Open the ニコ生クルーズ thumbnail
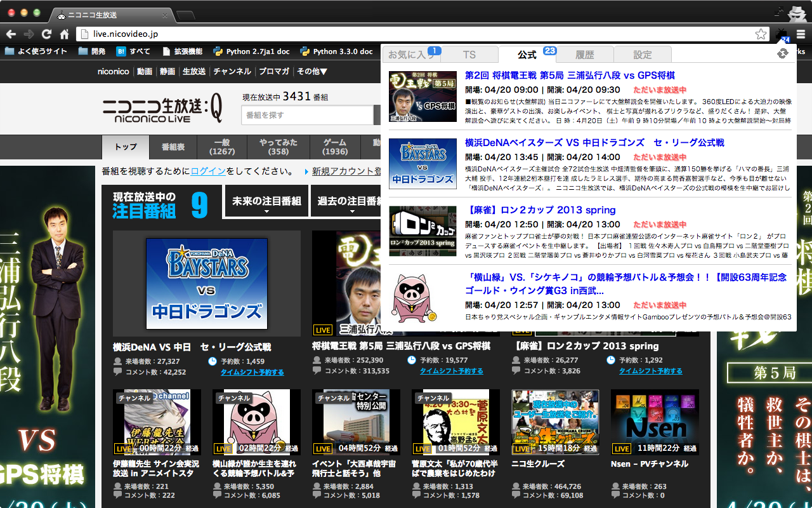Screen dimensions: 812x508 point(555,422)
